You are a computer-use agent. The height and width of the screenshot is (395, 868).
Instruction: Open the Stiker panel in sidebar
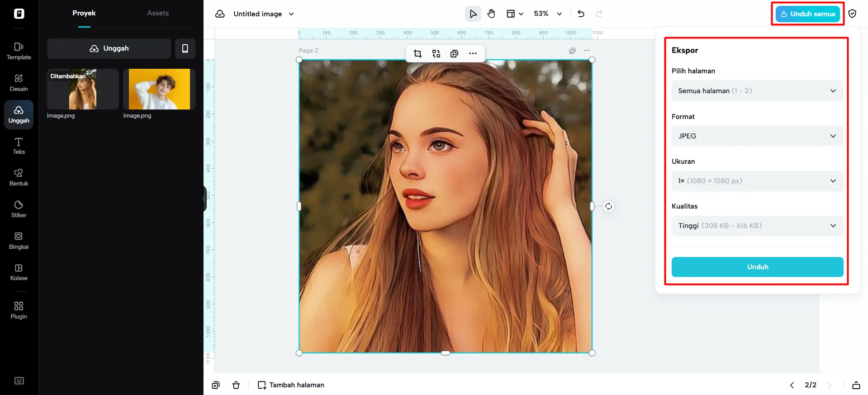click(19, 209)
